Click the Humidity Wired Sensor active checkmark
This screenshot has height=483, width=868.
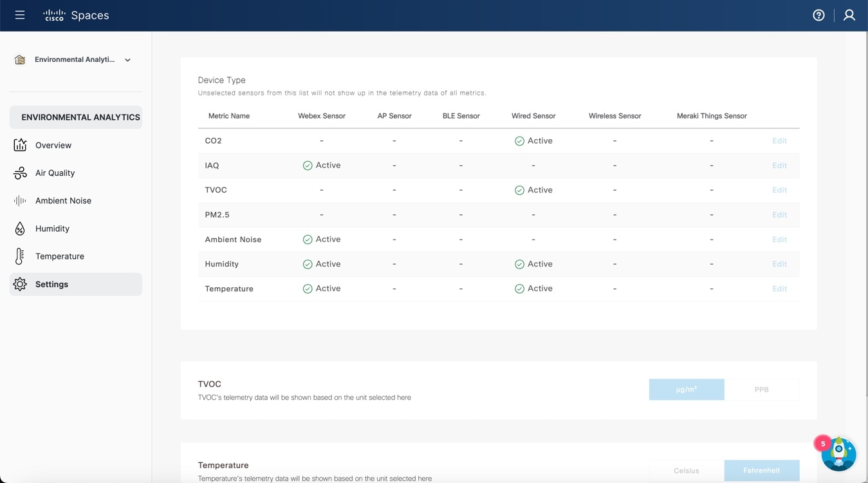[519, 264]
